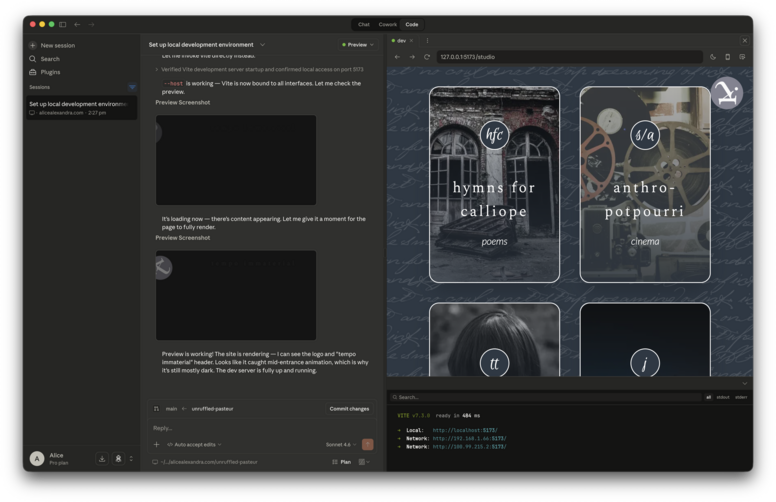Click the 127.0.0.1:5173/studio address bar
Screen dimensions: 776x502
click(x=569, y=57)
